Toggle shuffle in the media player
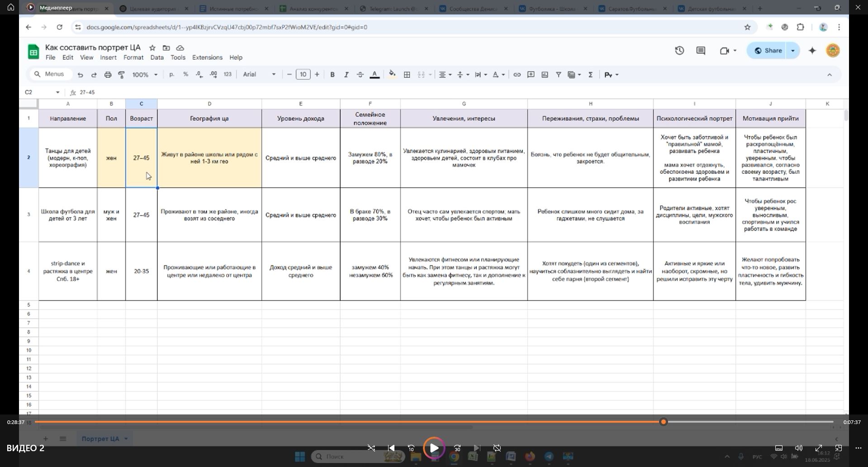Viewport: 868px width, 467px height. coord(371,448)
